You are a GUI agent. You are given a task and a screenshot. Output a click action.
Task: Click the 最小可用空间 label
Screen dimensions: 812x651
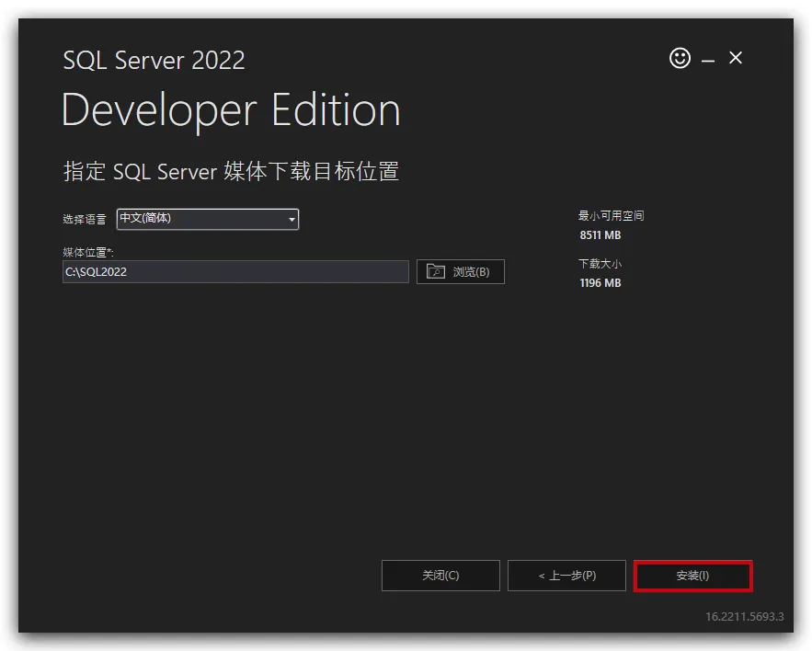coord(612,215)
